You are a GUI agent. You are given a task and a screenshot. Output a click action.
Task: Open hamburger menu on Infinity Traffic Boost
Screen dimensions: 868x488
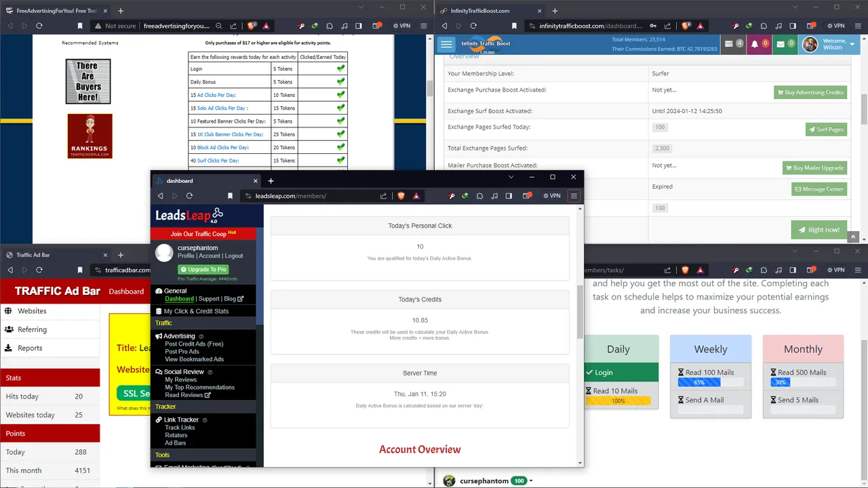pyautogui.click(x=446, y=44)
